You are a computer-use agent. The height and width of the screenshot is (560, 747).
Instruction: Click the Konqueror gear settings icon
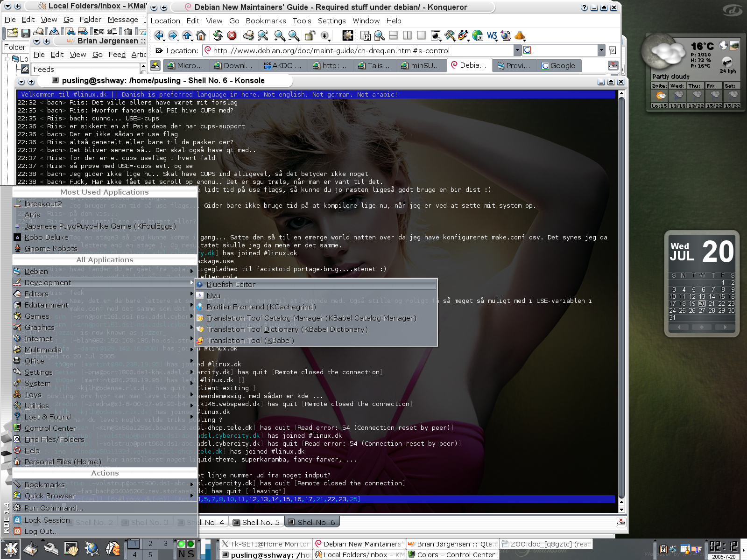tap(348, 35)
